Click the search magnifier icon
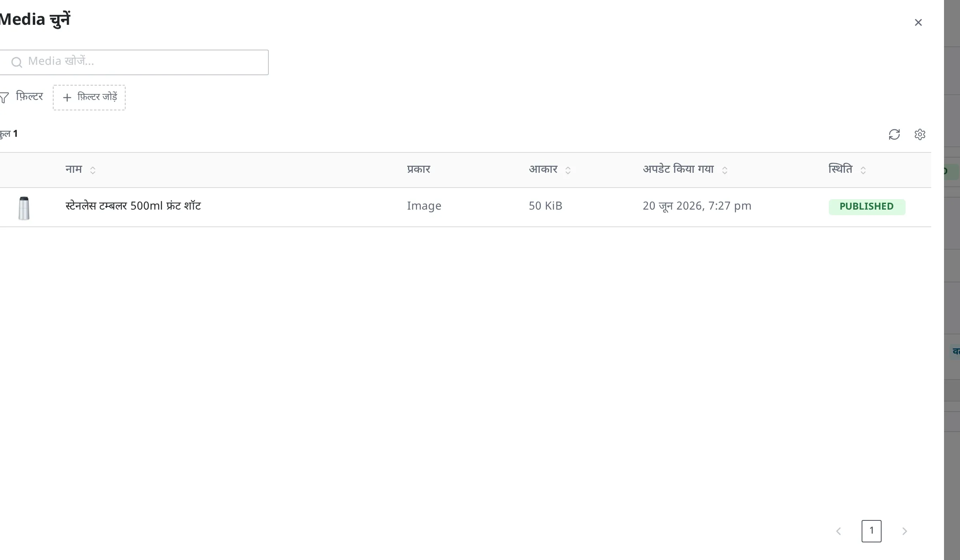 (16, 62)
